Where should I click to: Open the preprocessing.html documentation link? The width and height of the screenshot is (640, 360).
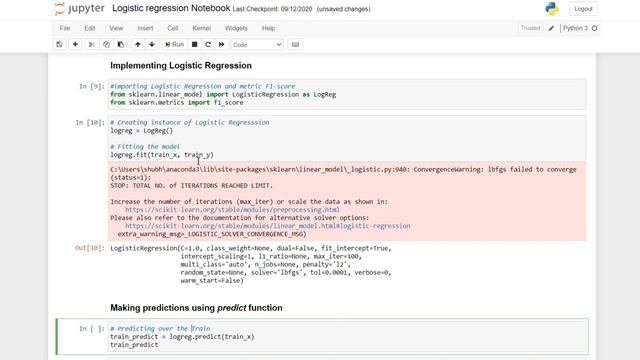click(232, 210)
